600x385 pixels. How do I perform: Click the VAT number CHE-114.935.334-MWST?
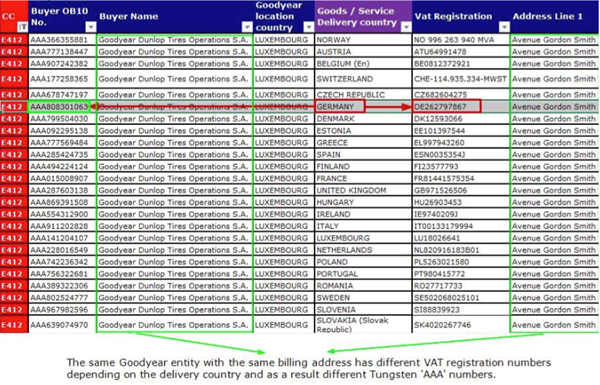tap(461, 79)
